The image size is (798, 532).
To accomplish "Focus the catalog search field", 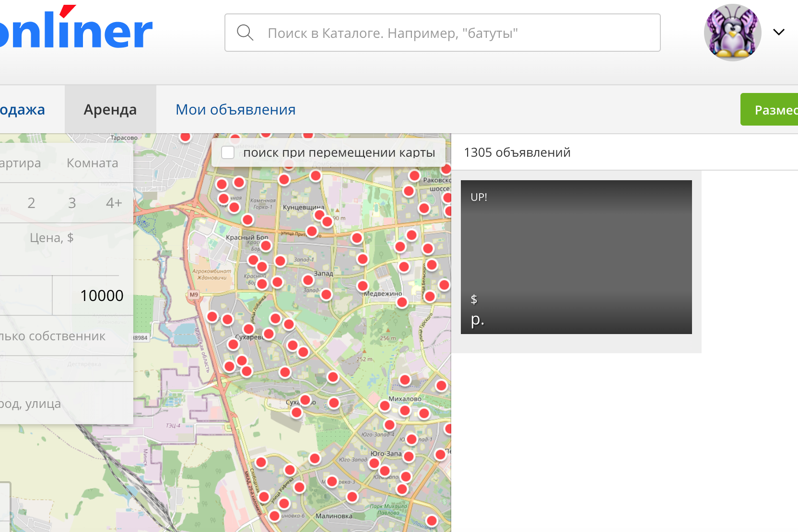I will point(442,33).
